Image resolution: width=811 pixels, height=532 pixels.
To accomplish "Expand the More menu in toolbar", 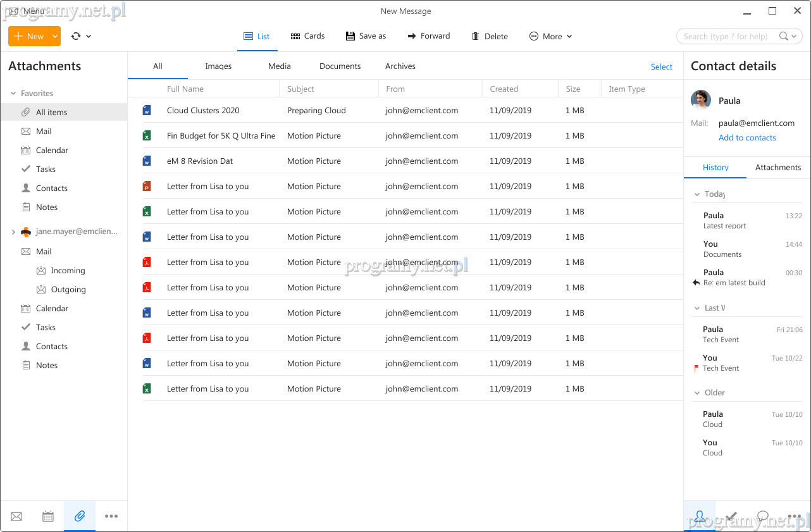I will pyautogui.click(x=550, y=36).
